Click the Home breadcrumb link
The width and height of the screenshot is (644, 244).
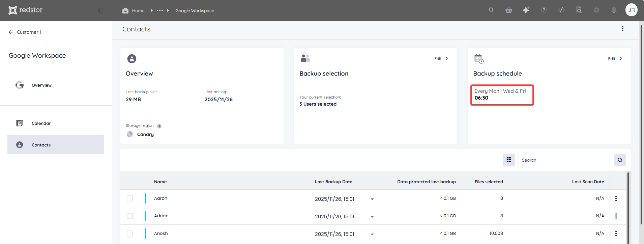[138, 11]
